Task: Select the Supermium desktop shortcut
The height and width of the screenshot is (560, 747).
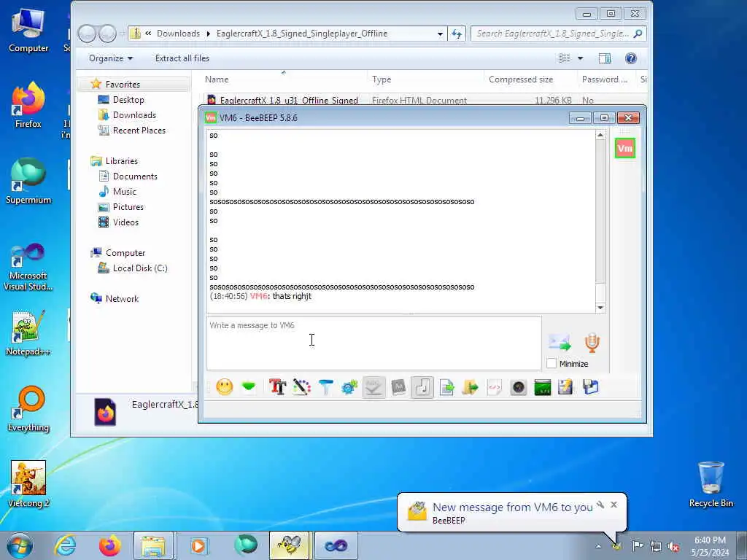Action: click(28, 182)
